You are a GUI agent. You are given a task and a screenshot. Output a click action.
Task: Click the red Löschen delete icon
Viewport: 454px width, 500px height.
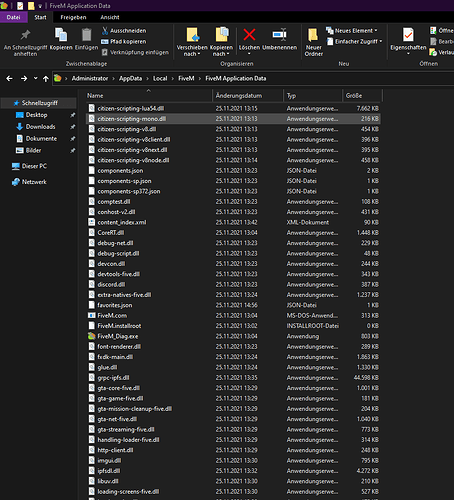[x=249, y=35]
